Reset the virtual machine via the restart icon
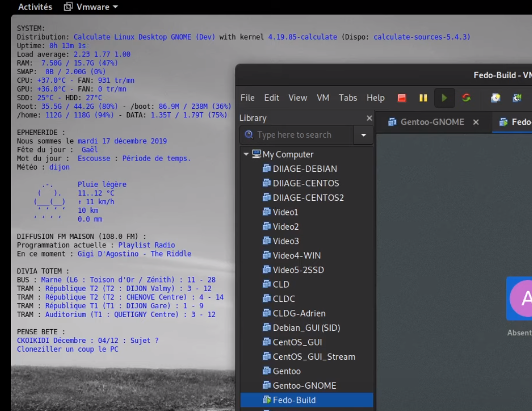 pyautogui.click(x=466, y=97)
